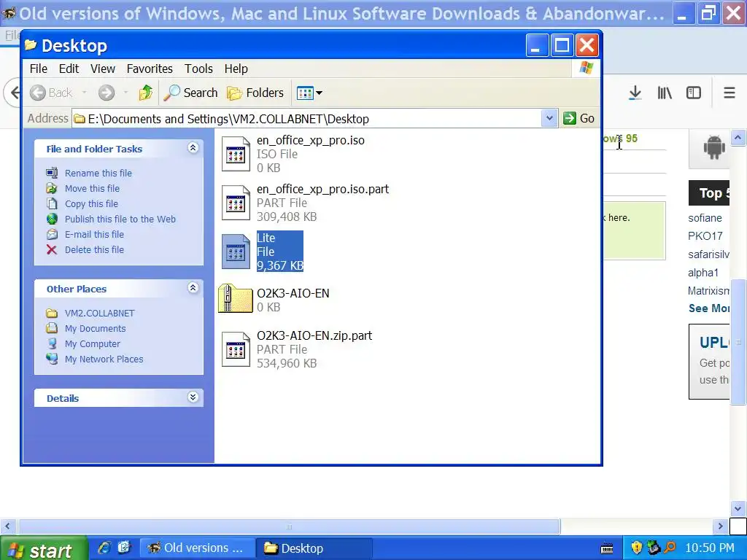Image resolution: width=747 pixels, height=560 pixels.
Task: Click the My Computer icon in Other Places
Action: coord(52,343)
